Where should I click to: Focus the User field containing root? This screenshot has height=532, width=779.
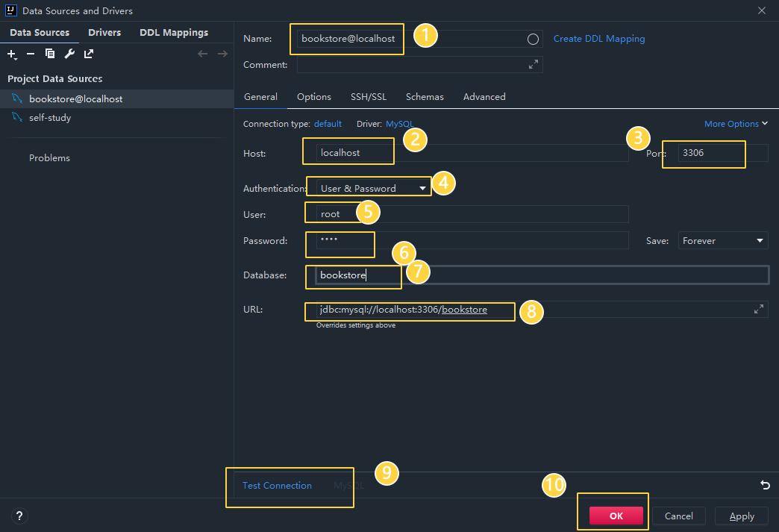[x=472, y=214]
